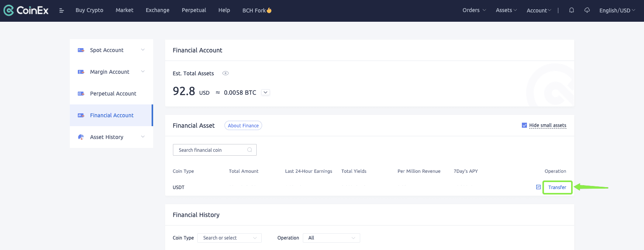Open the hamburger menu beside CoinEx logo
The height and width of the screenshot is (250, 644).
[61, 10]
